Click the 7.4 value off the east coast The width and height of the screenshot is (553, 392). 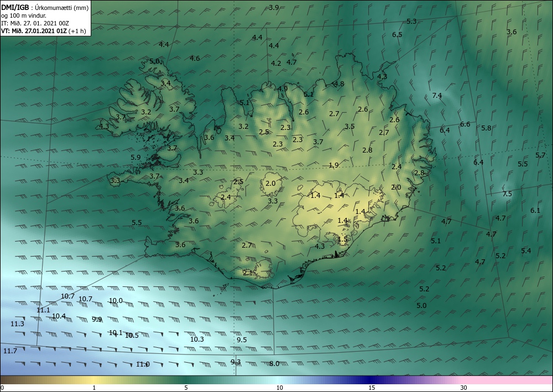[x=437, y=95]
